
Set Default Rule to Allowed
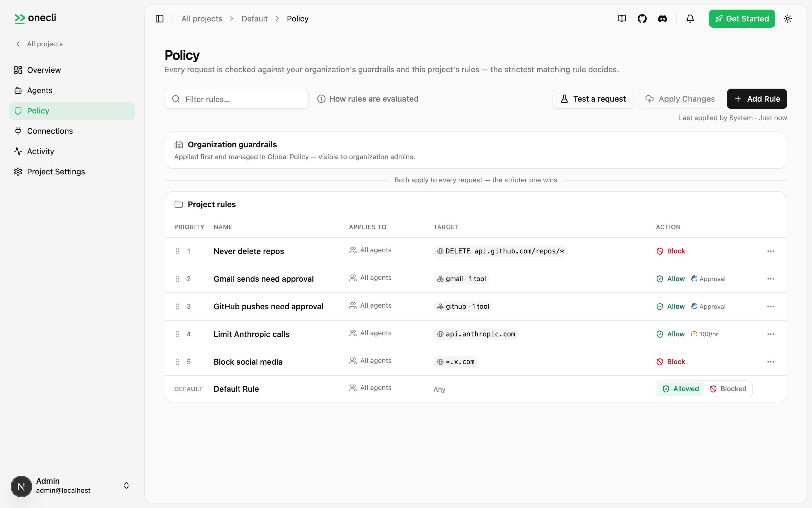681,389
